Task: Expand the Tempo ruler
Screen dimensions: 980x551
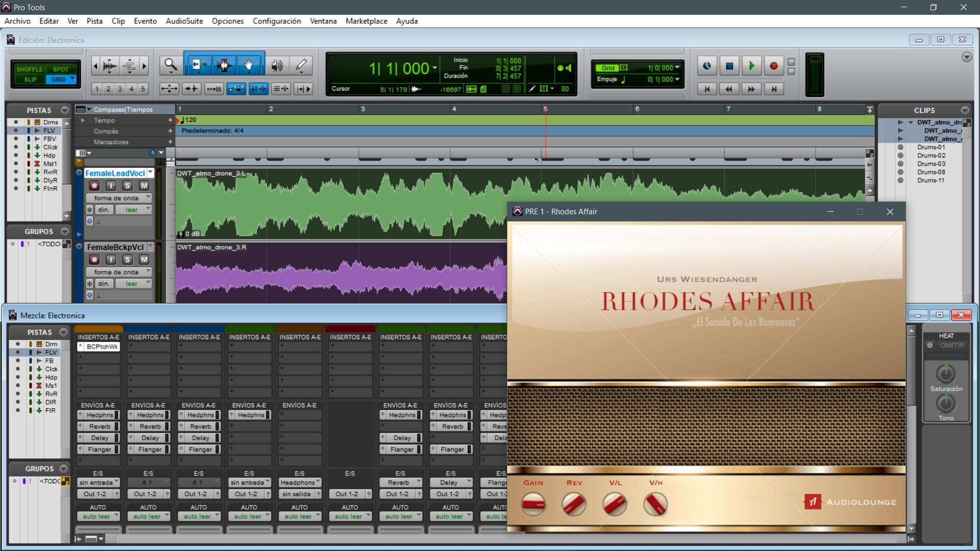Action: tap(83, 120)
